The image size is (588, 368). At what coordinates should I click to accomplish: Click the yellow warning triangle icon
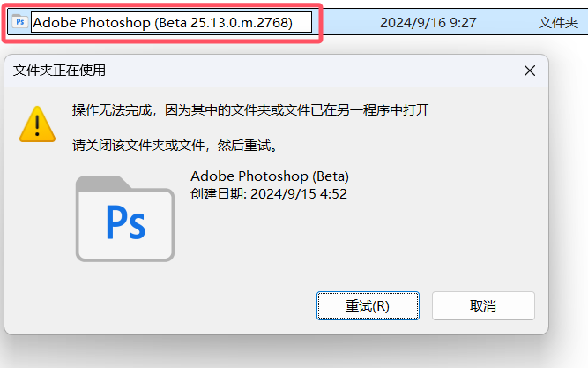pyautogui.click(x=37, y=124)
